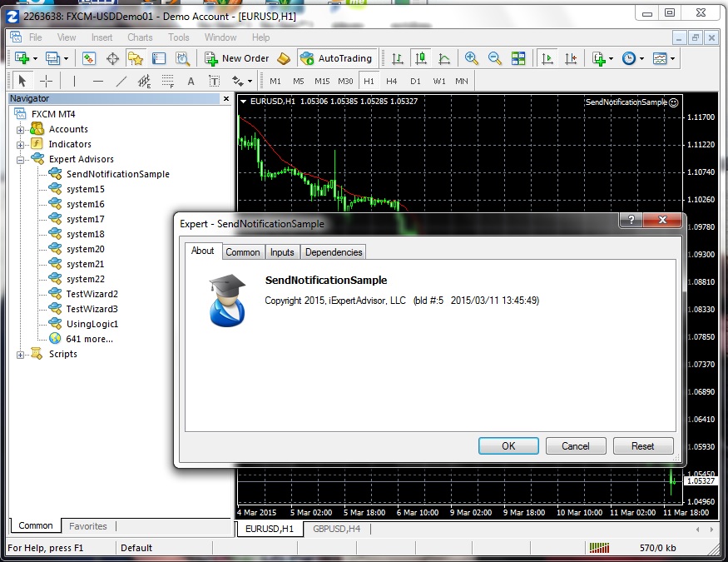This screenshot has height=562, width=728.
Task: Open the Tools menu
Action: (x=178, y=37)
